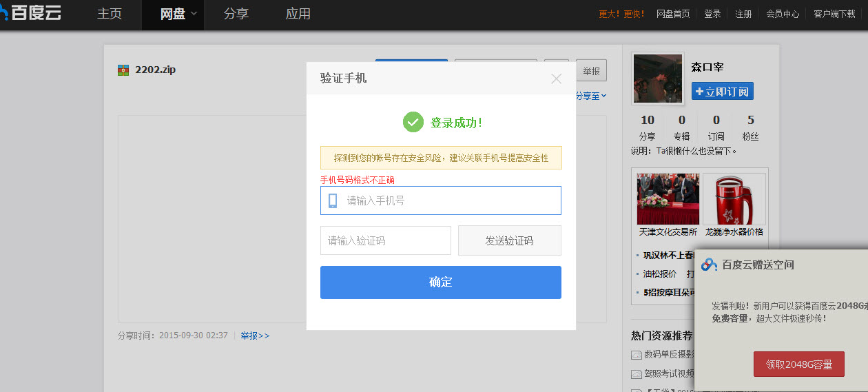
Task: Click the 举报 button beside the file title
Action: coord(591,71)
